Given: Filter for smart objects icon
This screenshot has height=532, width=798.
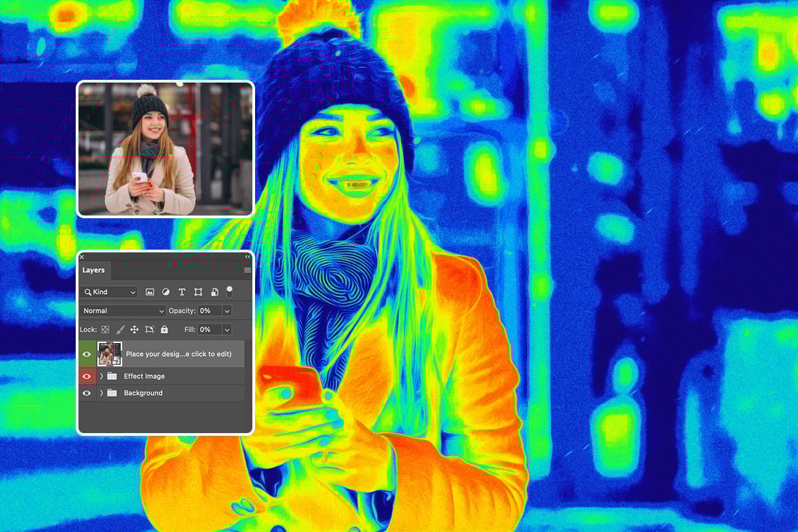Looking at the screenshot, I should click(215, 292).
